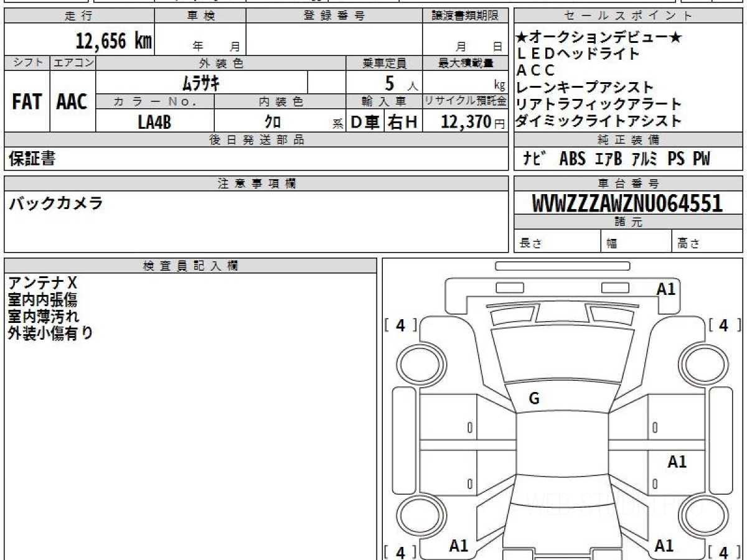
Task: Click the chassis number WVWZZZAWZNU064551
Action: [627, 203]
